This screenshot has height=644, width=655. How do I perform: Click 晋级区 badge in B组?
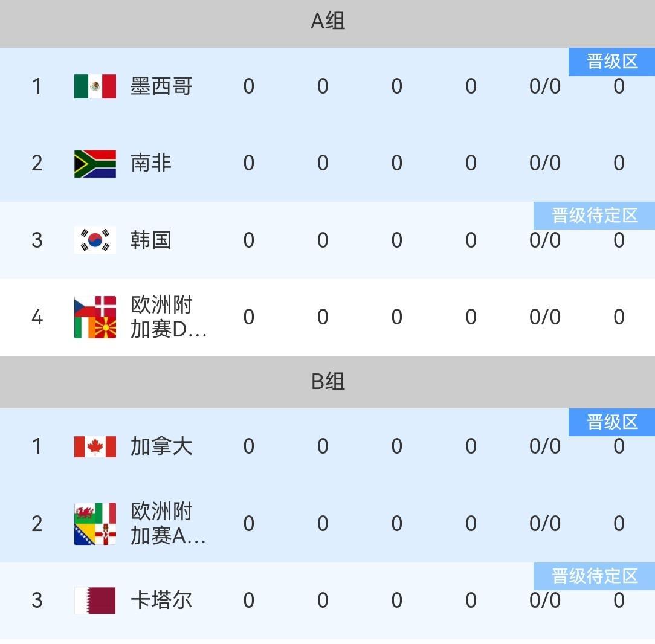(611, 422)
